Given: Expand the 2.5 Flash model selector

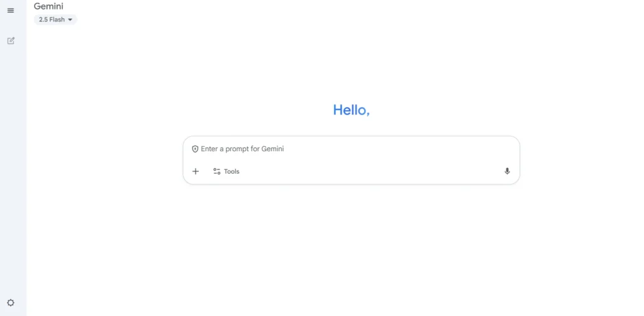Looking at the screenshot, I should [x=55, y=20].
